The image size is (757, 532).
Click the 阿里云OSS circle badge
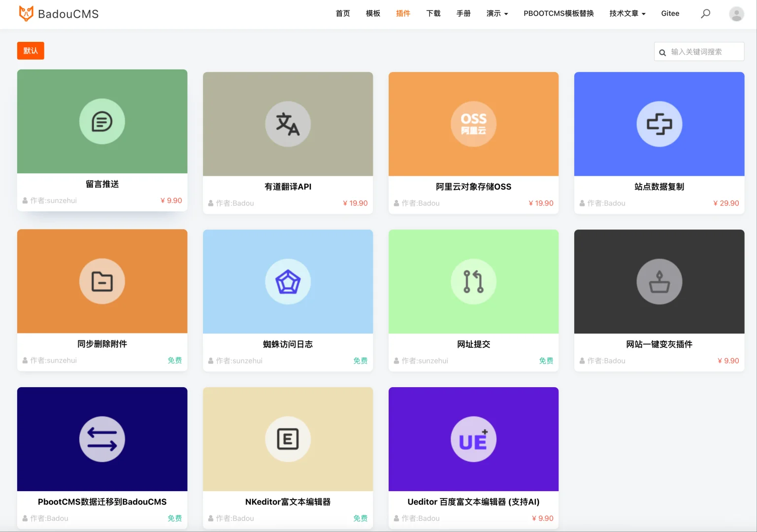pos(473,124)
